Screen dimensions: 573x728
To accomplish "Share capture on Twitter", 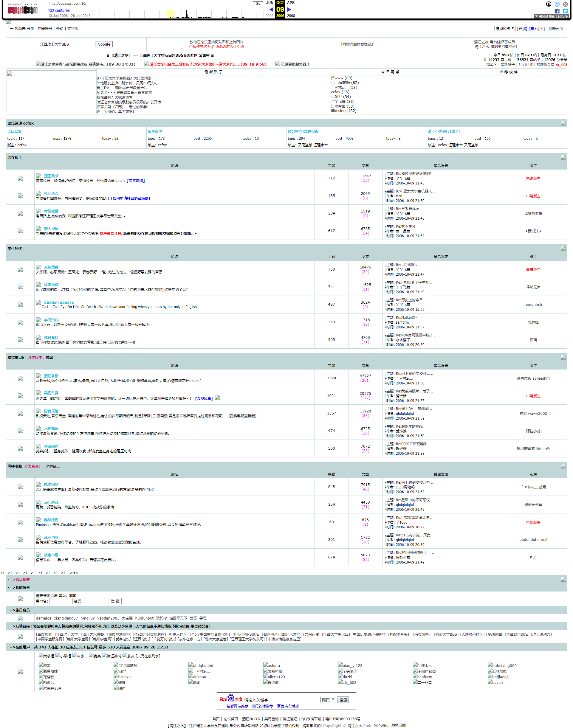I will coord(565,11).
